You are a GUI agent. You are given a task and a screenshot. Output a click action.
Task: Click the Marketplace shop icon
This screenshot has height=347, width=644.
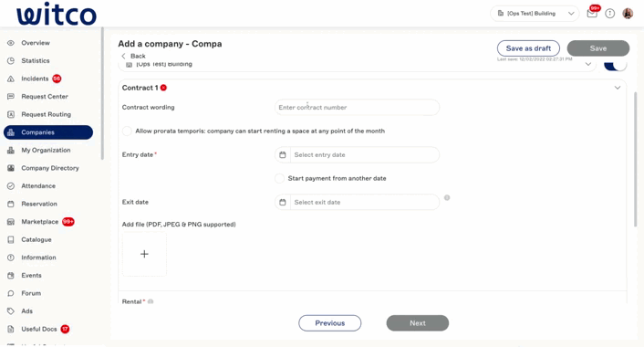11,222
